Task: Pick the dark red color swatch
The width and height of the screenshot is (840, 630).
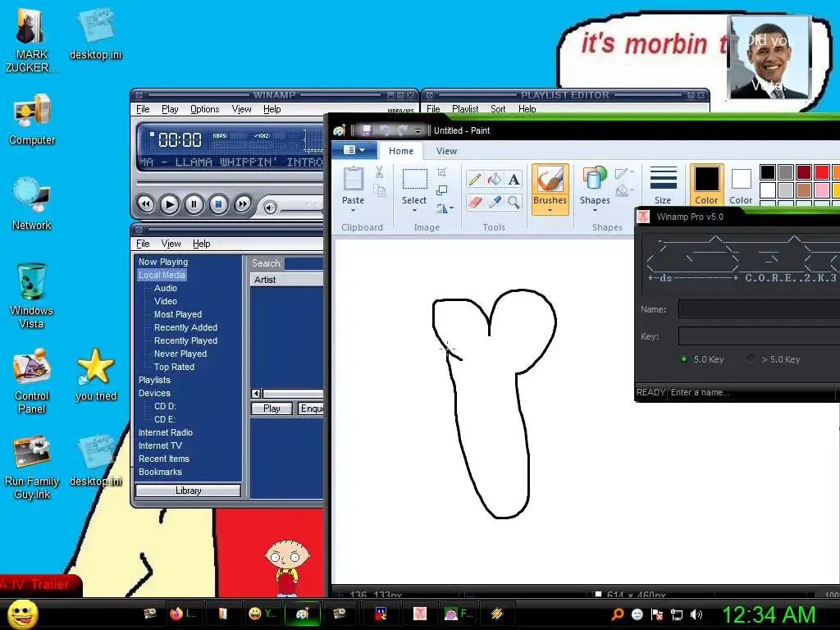Action: tap(803, 172)
